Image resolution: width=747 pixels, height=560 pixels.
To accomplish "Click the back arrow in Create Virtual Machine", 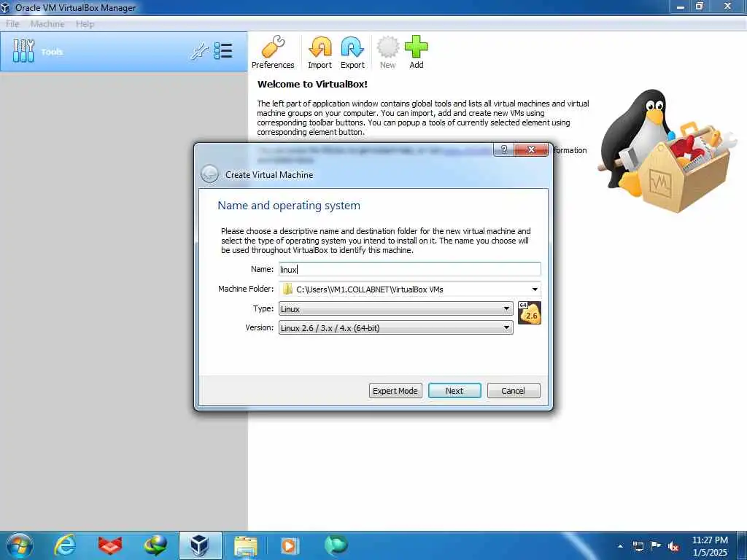I will 209,174.
